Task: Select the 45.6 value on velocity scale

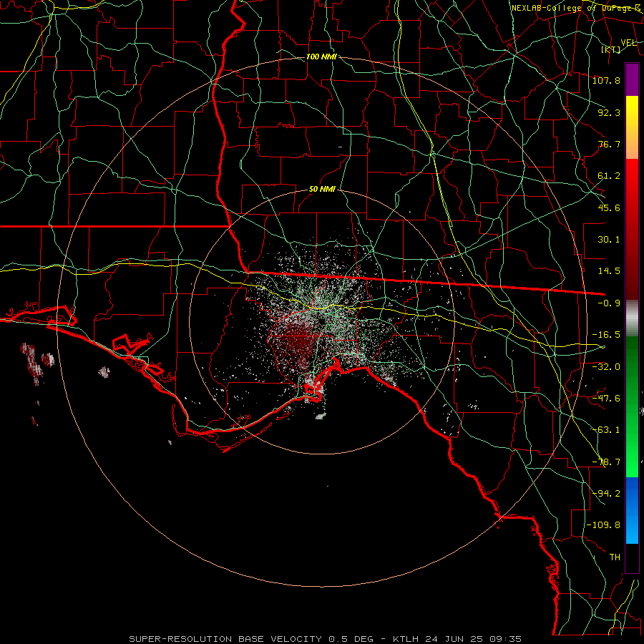Action: [609, 208]
